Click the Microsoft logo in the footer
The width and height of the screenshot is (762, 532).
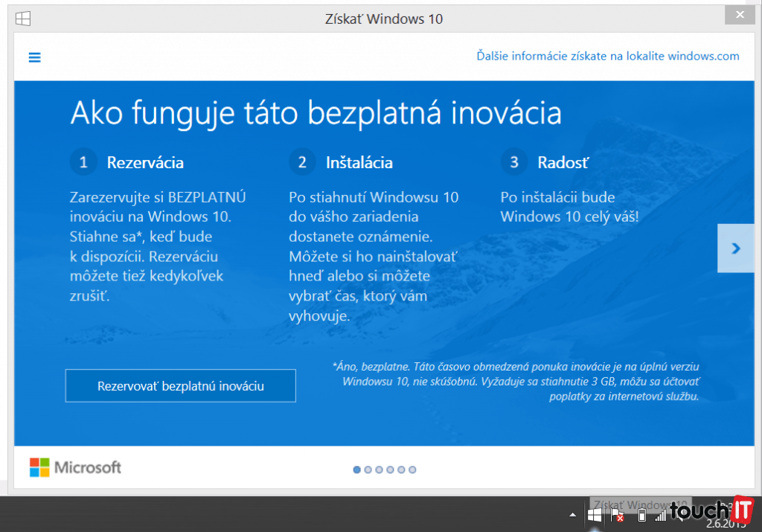point(75,467)
